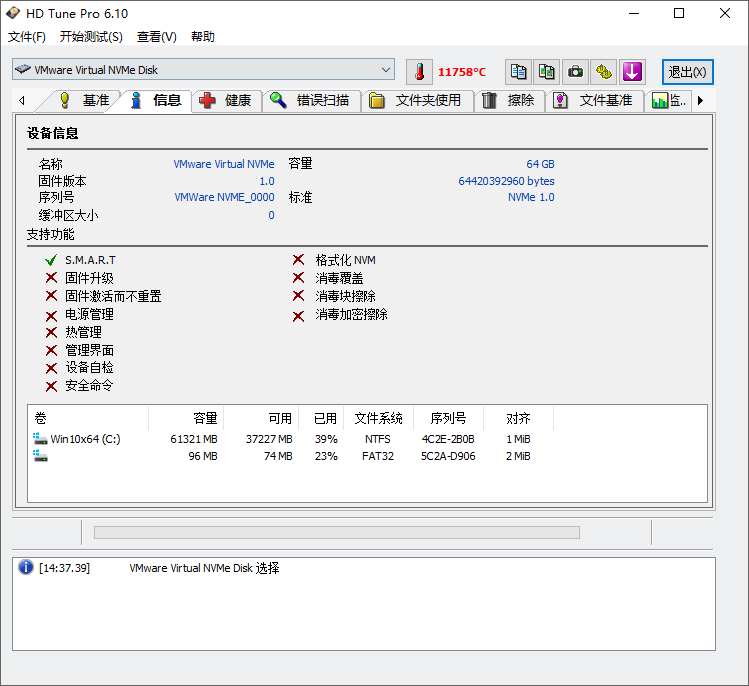Click the FAT32 file system cell
This screenshot has height=686, width=749.
pos(378,456)
